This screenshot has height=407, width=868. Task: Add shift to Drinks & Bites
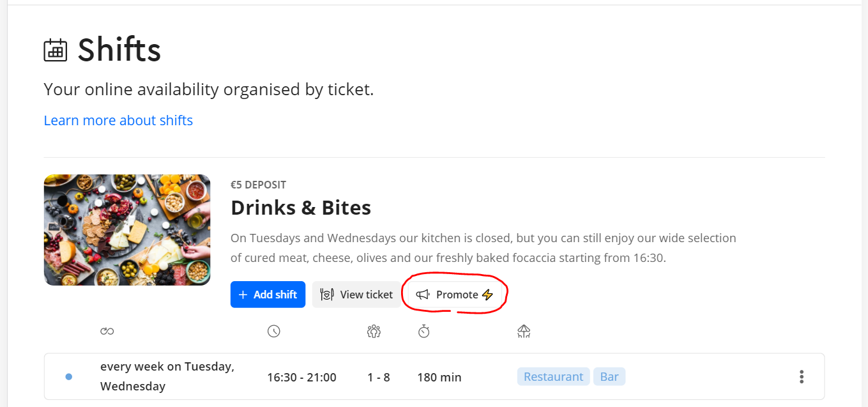click(268, 295)
